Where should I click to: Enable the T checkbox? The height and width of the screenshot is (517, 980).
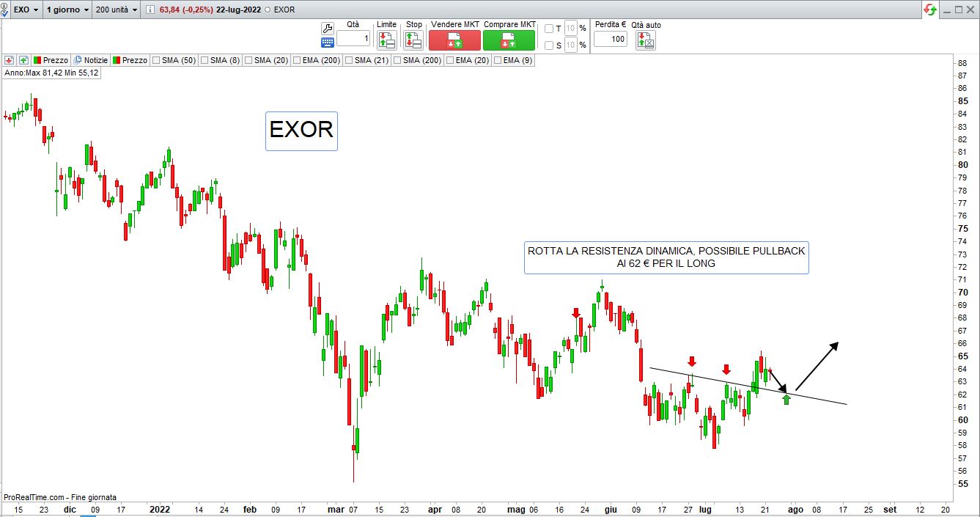(549, 29)
